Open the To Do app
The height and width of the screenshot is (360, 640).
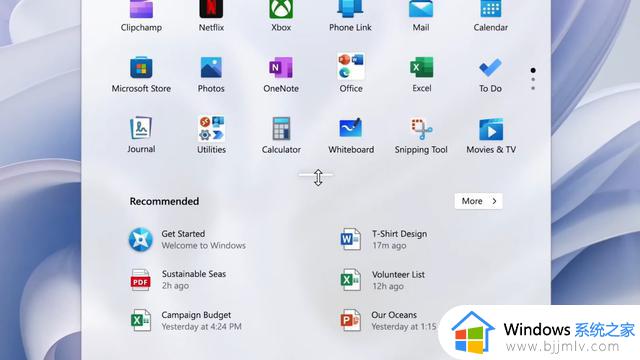[x=490, y=75]
